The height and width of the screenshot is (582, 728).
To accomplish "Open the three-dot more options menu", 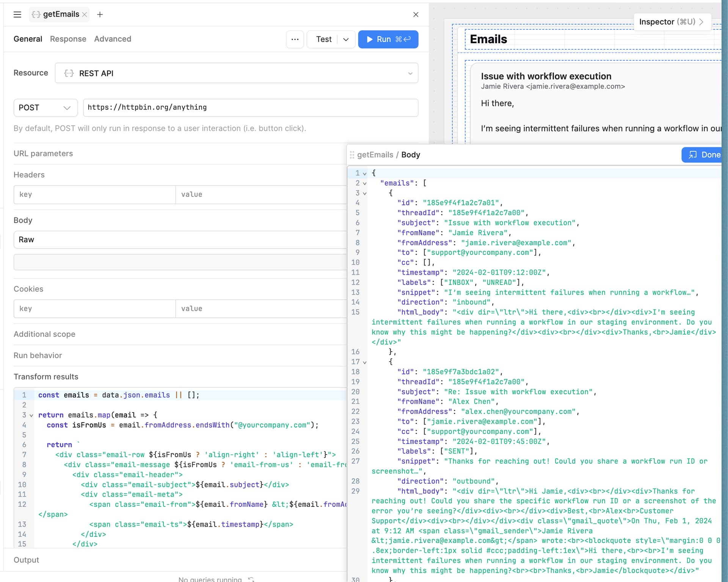I will point(295,39).
